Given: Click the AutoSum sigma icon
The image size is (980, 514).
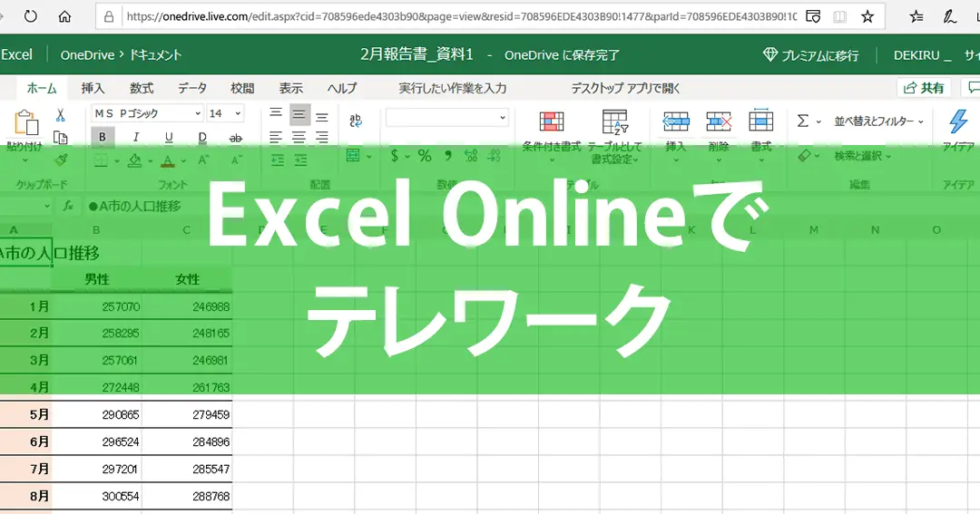Looking at the screenshot, I should point(803,121).
